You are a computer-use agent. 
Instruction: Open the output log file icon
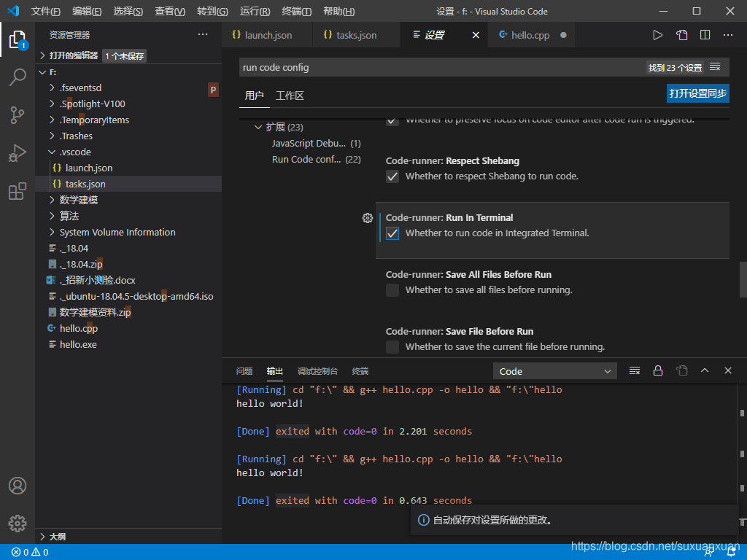(x=682, y=370)
